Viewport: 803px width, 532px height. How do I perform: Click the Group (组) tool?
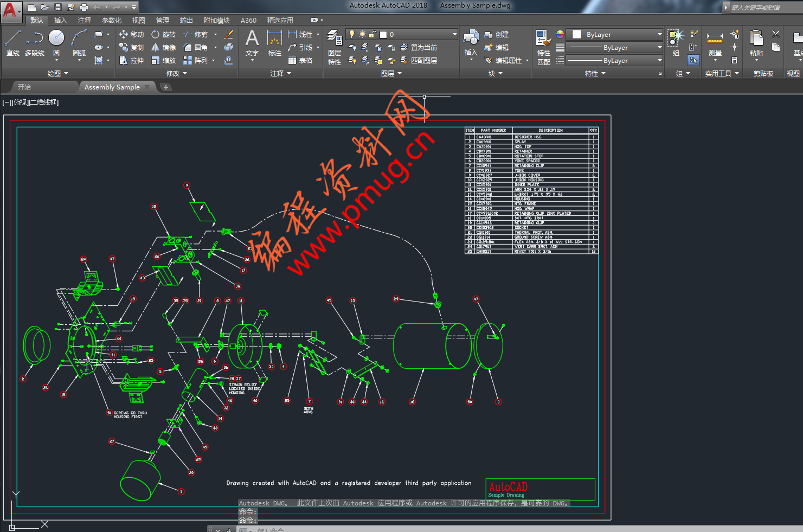click(x=676, y=43)
